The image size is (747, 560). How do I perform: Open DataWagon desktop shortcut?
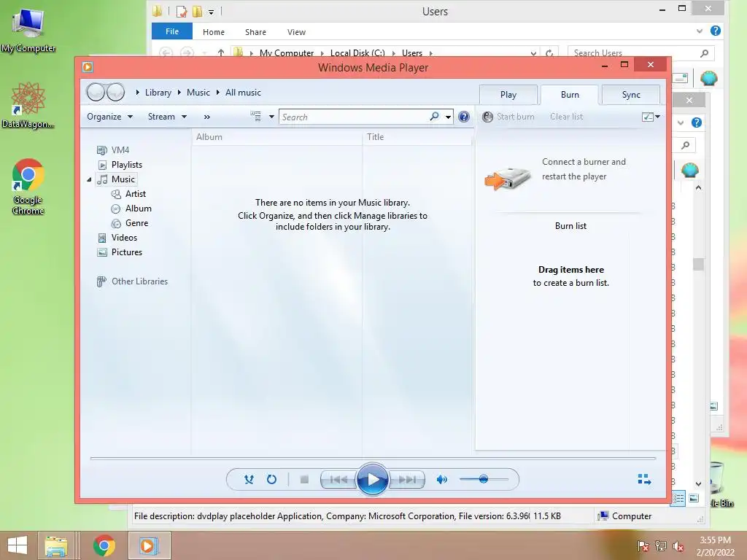(28, 105)
